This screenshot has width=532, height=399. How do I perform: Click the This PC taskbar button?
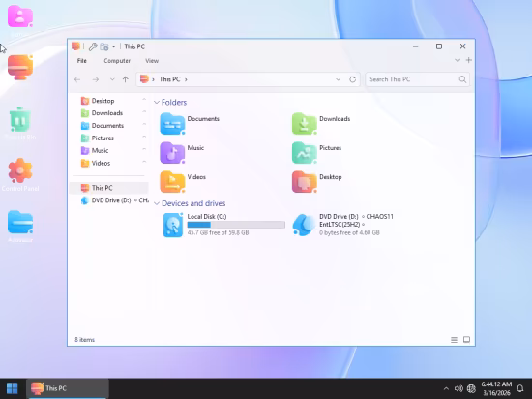pos(68,388)
